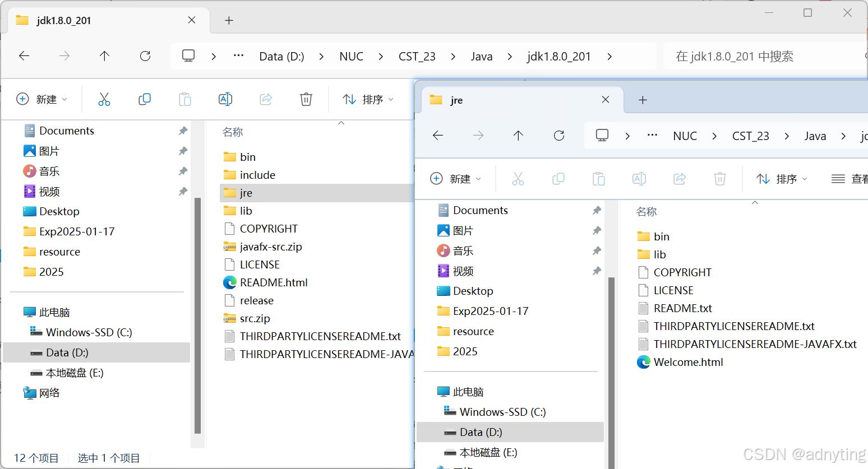
Task: Click 名称 column header in jdk1.8.0_201 window
Action: pos(233,132)
